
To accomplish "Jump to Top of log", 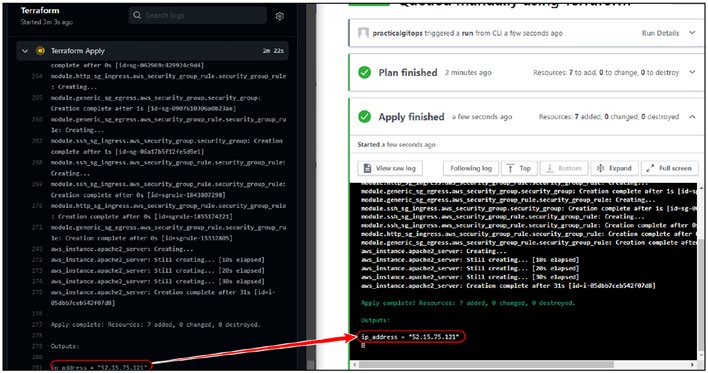I will [519, 168].
